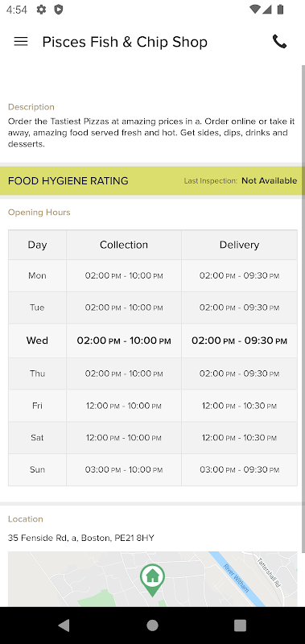Tap the settings gear in status bar

click(x=41, y=10)
